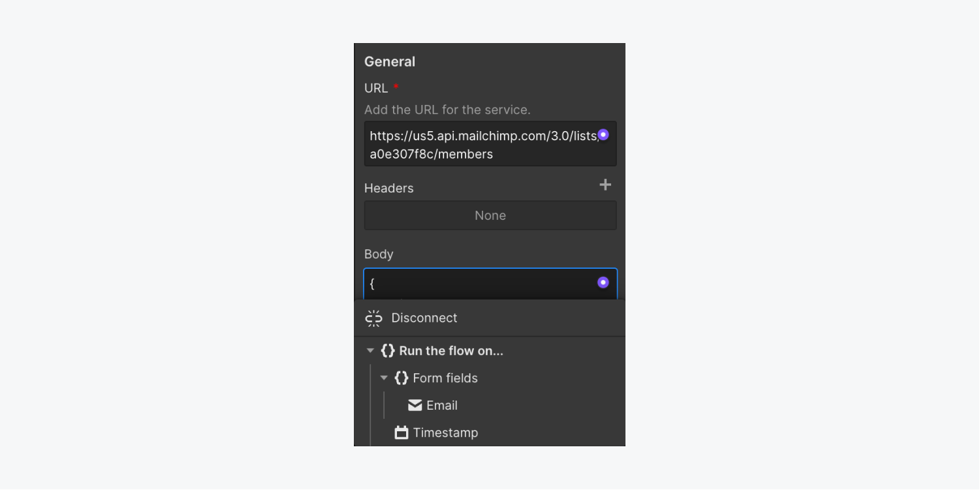Click the purple binding dot in URL field
The height and width of the screenshot is (490, 980).
(x=603, y=134)
